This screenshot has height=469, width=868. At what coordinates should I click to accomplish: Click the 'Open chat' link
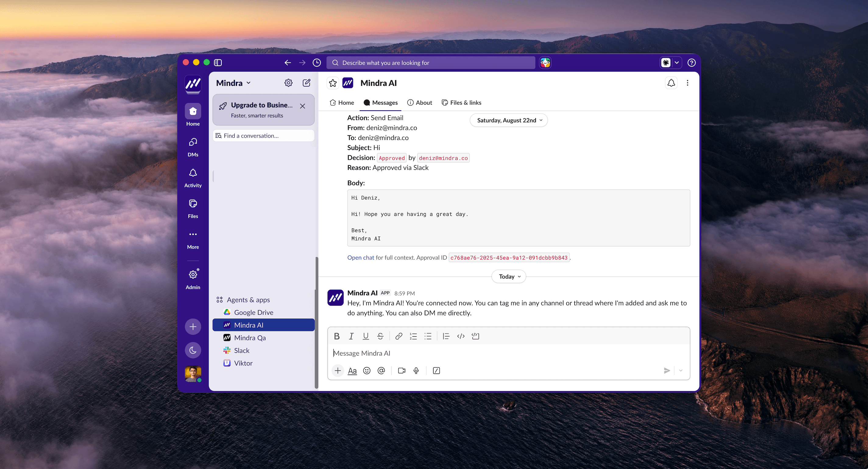click(x=360, y=258)
